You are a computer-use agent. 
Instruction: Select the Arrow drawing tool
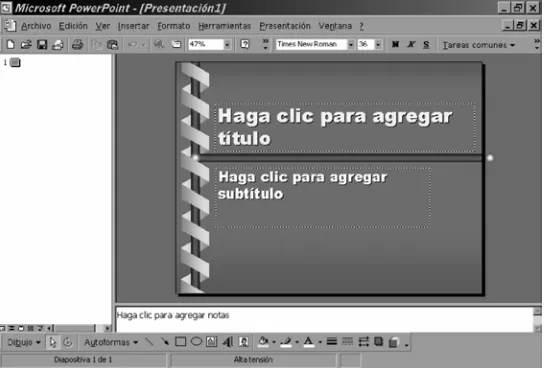pyautogui.click(x=165, y=342)
